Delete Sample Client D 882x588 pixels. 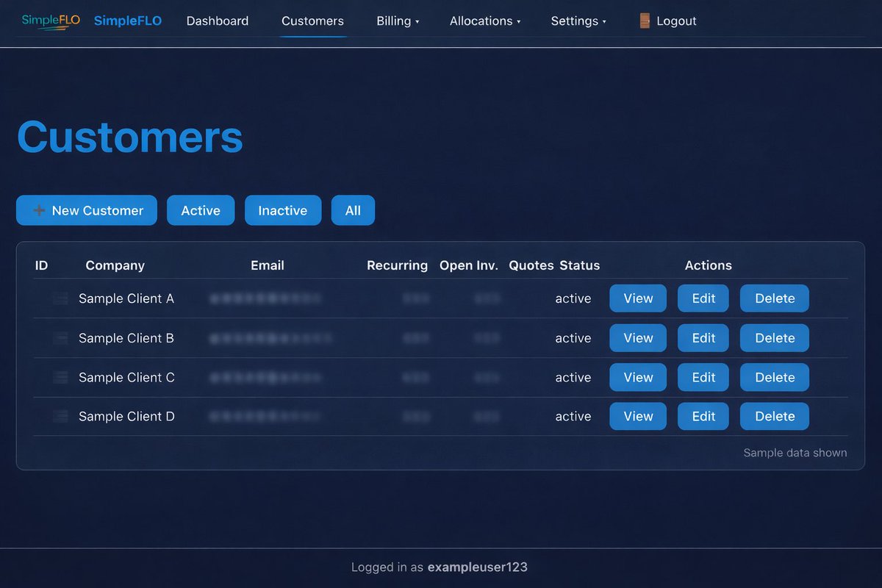[775, 416]
